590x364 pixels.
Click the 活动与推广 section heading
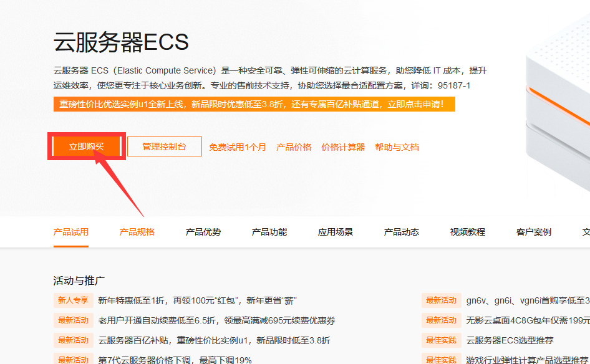(79, 280)
